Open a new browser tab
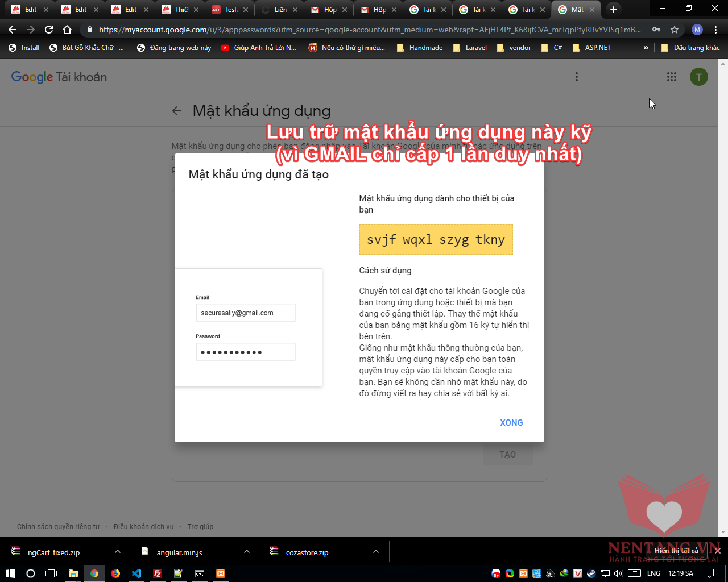 tap(613, 10)
